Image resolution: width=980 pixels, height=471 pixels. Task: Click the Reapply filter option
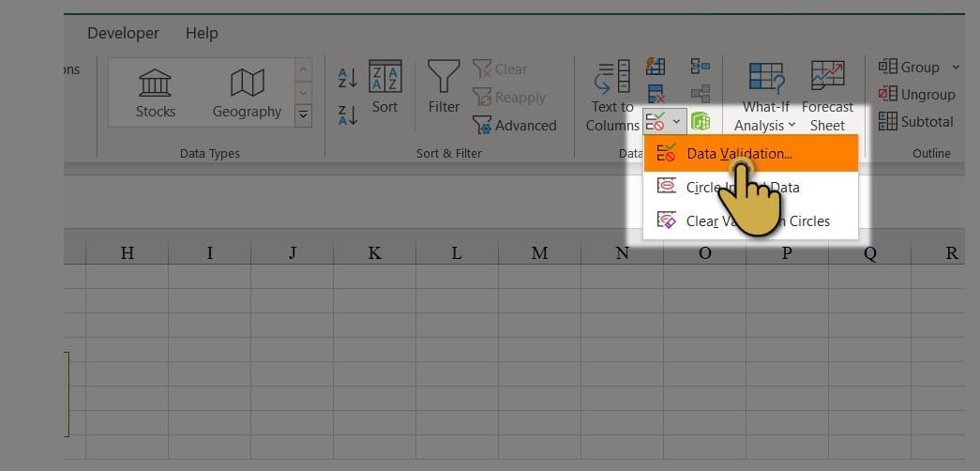[x=508, y=97]
